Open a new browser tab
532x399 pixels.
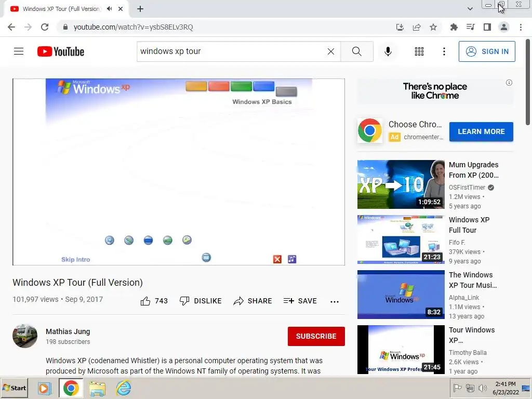(140, 9)
